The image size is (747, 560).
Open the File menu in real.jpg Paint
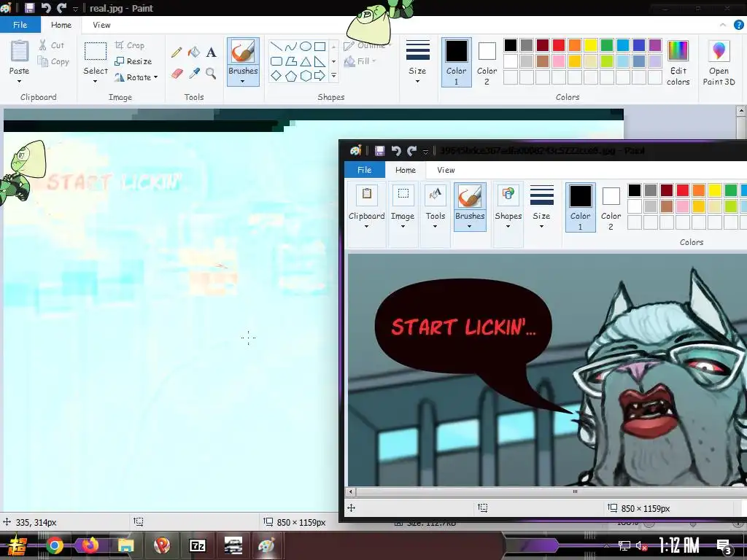click(x=20, y=25)
